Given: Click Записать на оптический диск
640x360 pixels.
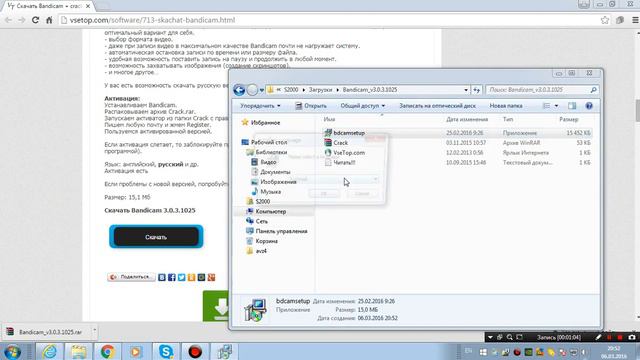Looking at the screenshot, I should (437, 106).
